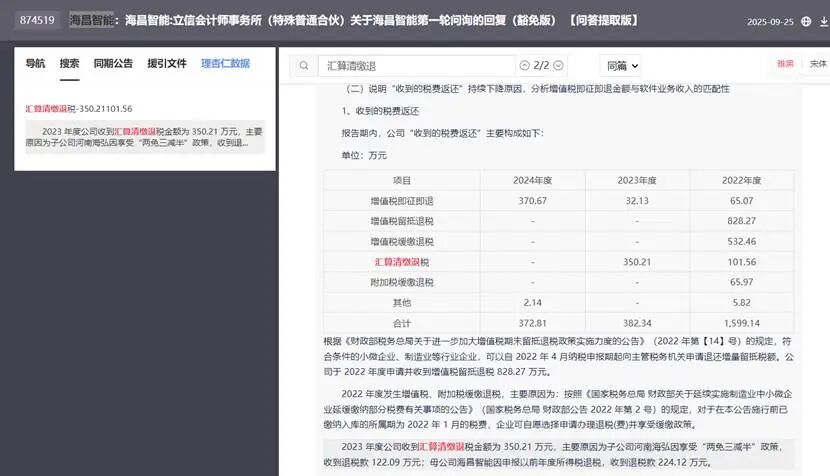The height and width of the screenshot is (476, 830).
Task: Go to next search match arrow
Action: 558,65
